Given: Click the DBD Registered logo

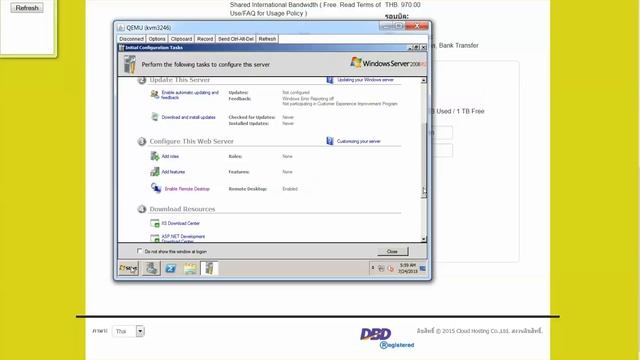Looking at the screenshot, I should [387, 338].
